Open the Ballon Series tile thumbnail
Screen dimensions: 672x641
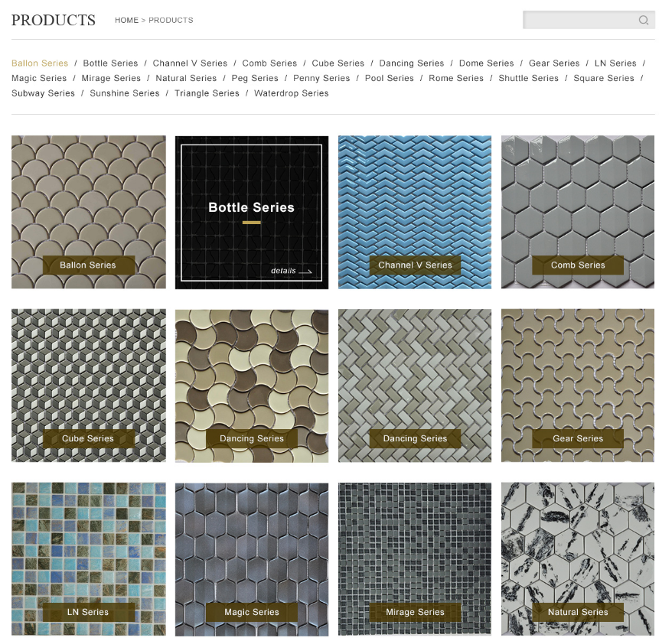point(89,212)
